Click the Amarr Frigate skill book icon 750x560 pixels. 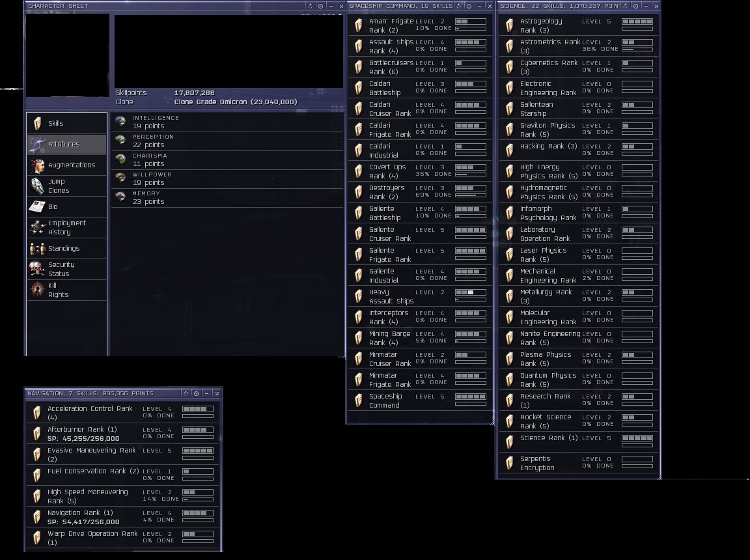point(358,25)
